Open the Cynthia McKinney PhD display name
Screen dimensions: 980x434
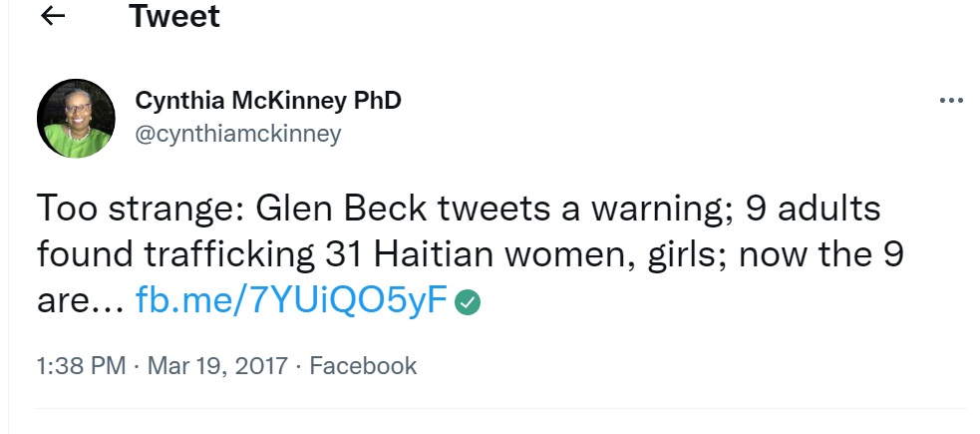[x=267, y=101]
